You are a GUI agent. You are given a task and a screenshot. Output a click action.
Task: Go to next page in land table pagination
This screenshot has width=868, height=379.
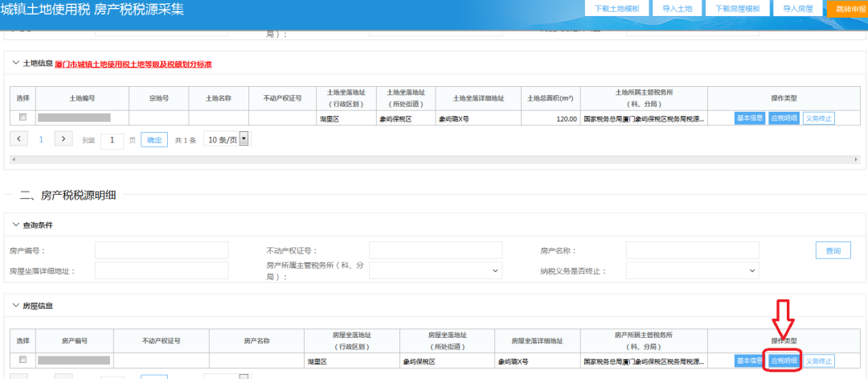click(x=63, y=139)
